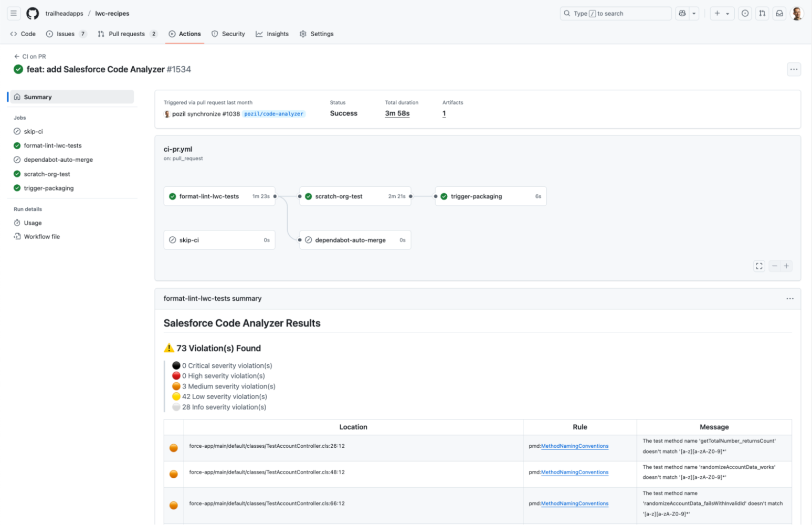812x525 pixels.
Task: Open the hamburger navigation menu
Action: tap(14, 13)
